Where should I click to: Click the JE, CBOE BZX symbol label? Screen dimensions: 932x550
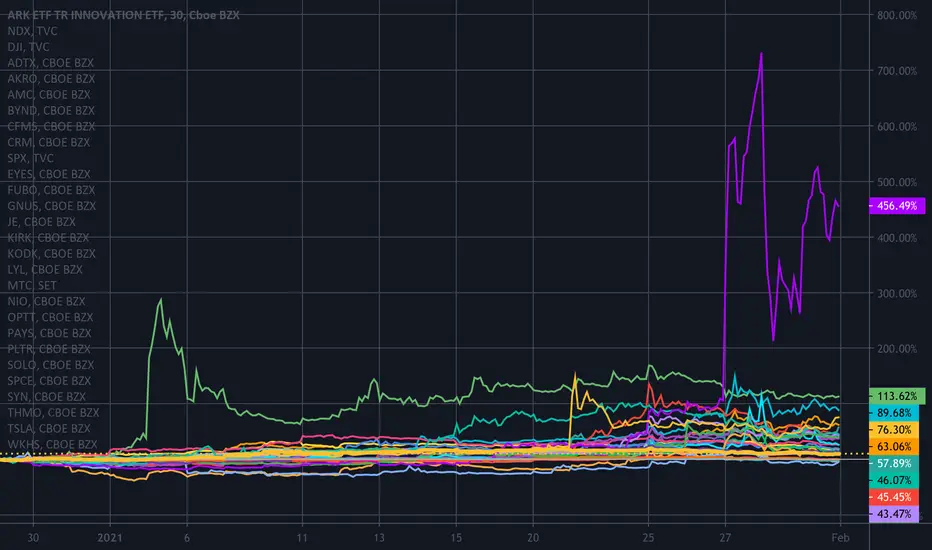(41, 222)
